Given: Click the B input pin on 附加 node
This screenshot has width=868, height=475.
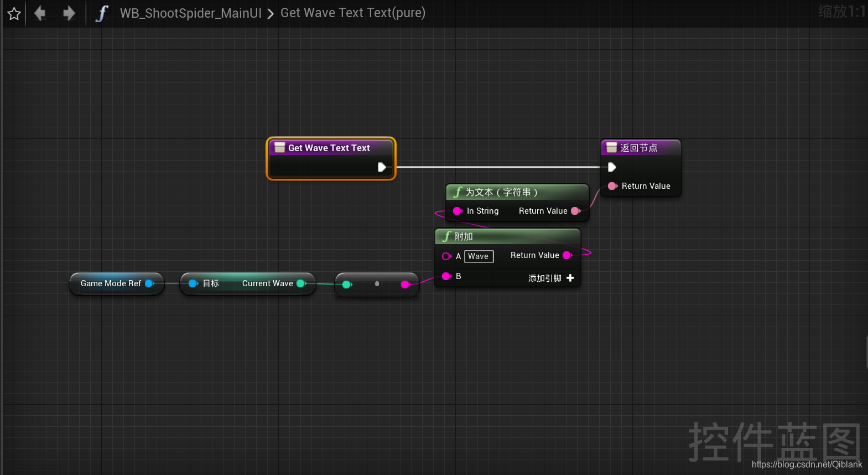Looking at the screenshot, I should [x=446, y=276].
